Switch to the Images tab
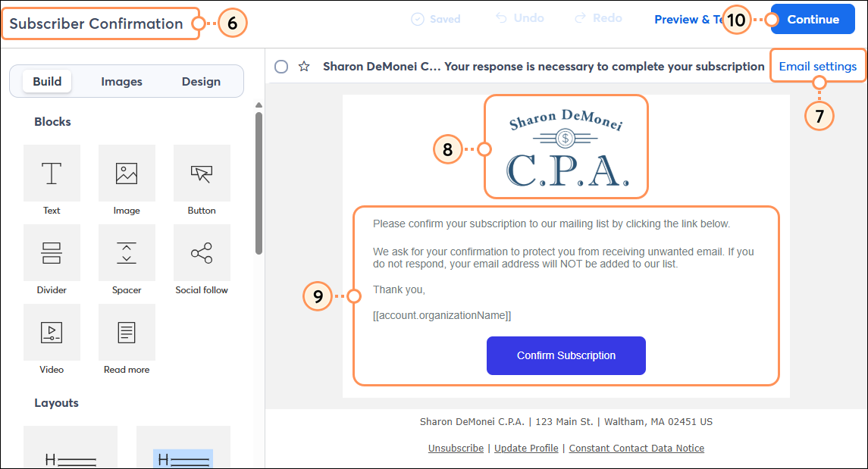The width and height of the screenshot is (868, 469). tap(121, 80)
